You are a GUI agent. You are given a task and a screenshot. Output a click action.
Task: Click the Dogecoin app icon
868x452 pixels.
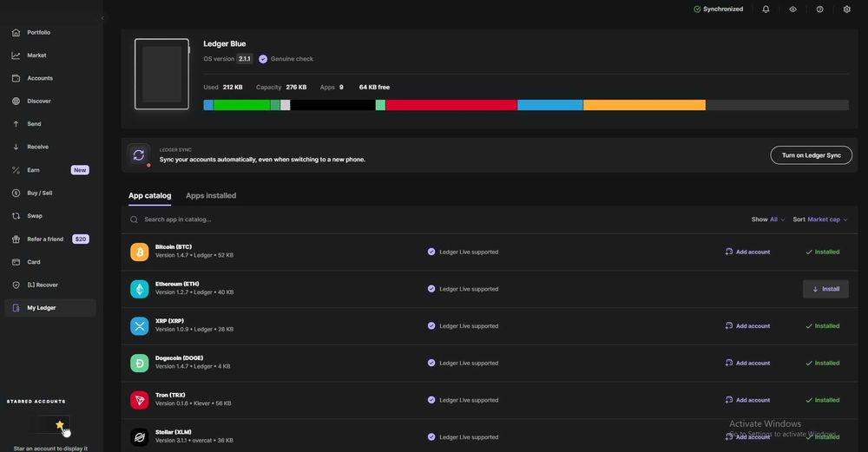(140, 363)
